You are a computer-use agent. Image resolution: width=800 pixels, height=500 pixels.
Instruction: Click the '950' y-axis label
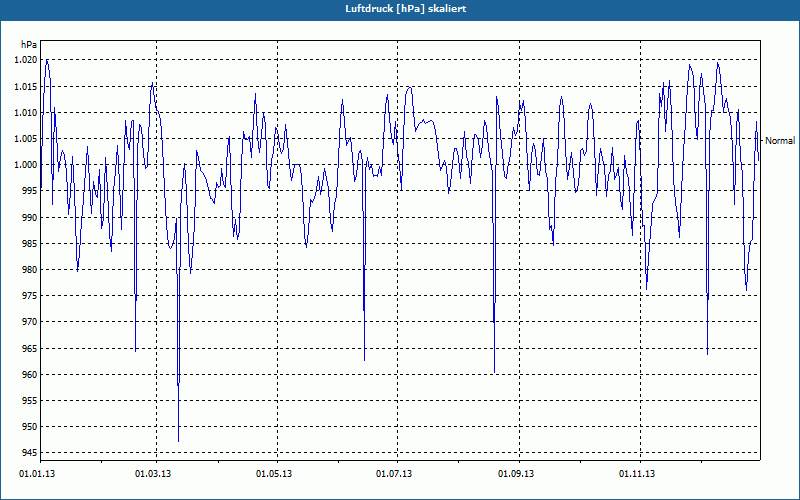point(30,427)
